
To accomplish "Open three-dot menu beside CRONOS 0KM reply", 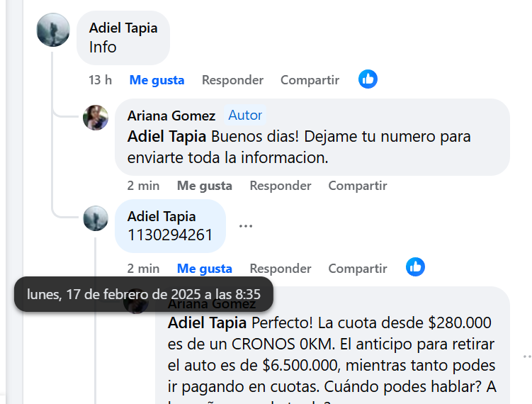I will (527, 357).
